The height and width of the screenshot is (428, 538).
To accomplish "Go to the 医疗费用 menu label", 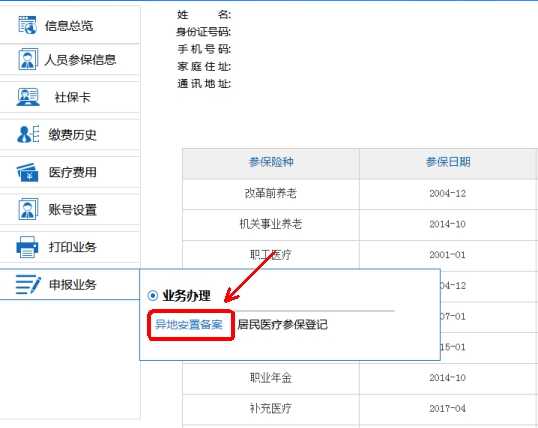I will 72,172.
